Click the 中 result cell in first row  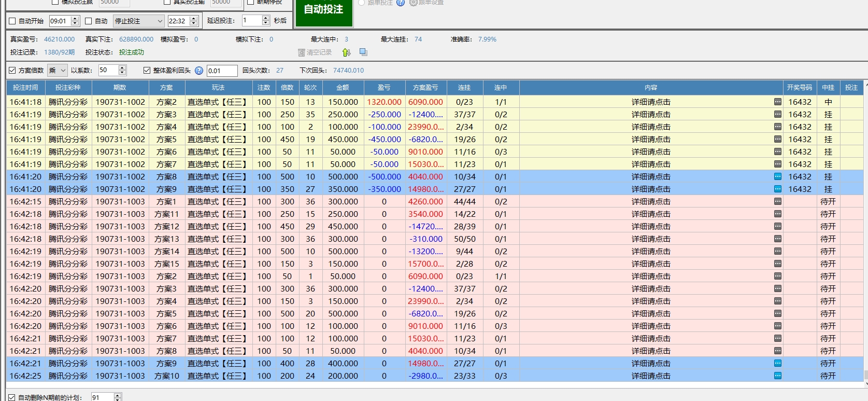pyautogui.click(x=828, y=102)
